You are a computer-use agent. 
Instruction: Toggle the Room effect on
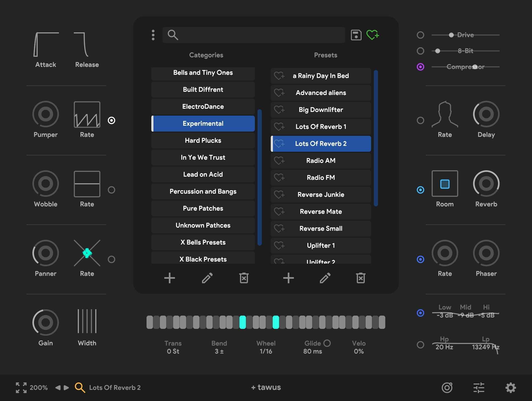[420, 190]
